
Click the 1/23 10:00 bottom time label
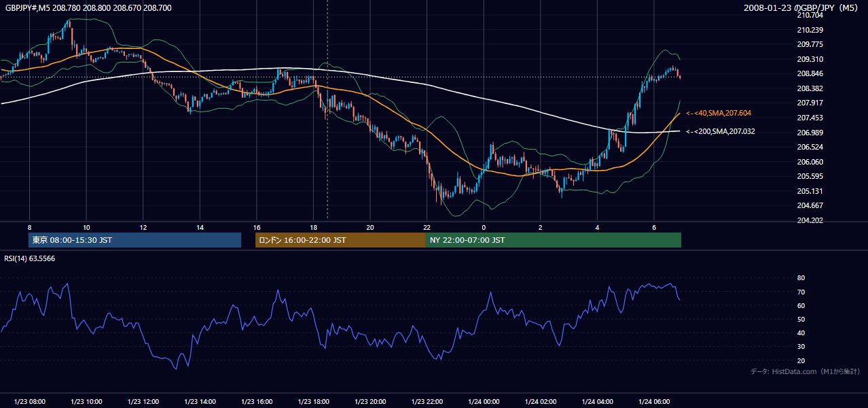coord(86,402)
